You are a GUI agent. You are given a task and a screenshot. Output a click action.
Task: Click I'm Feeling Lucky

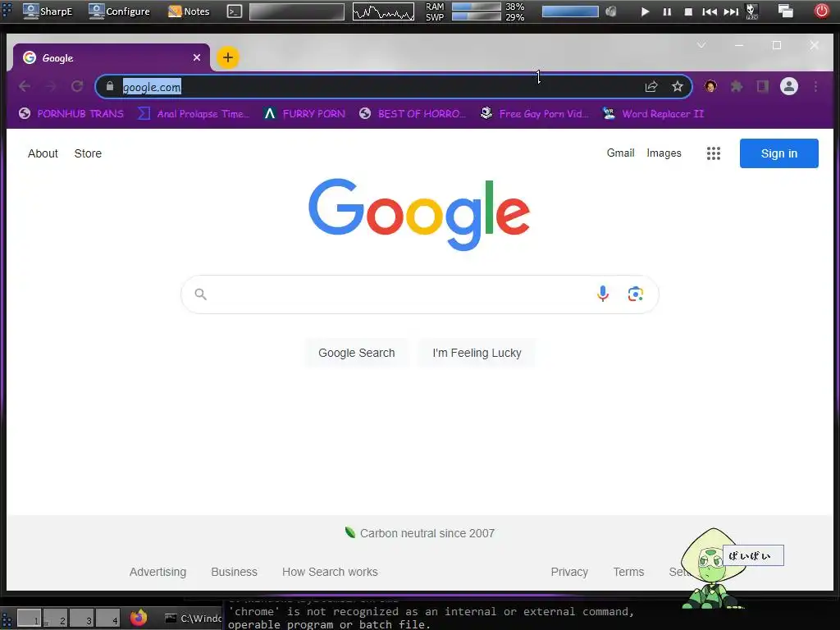pos(477,353)
